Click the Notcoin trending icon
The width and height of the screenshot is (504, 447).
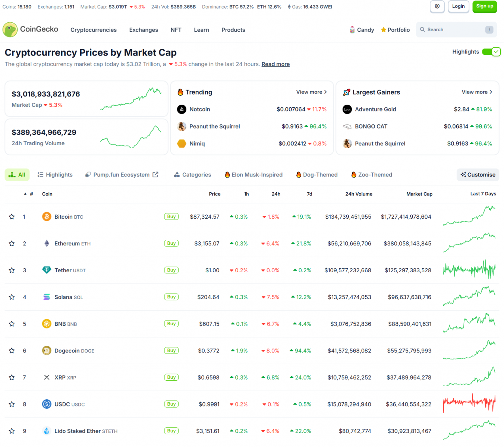182,109
